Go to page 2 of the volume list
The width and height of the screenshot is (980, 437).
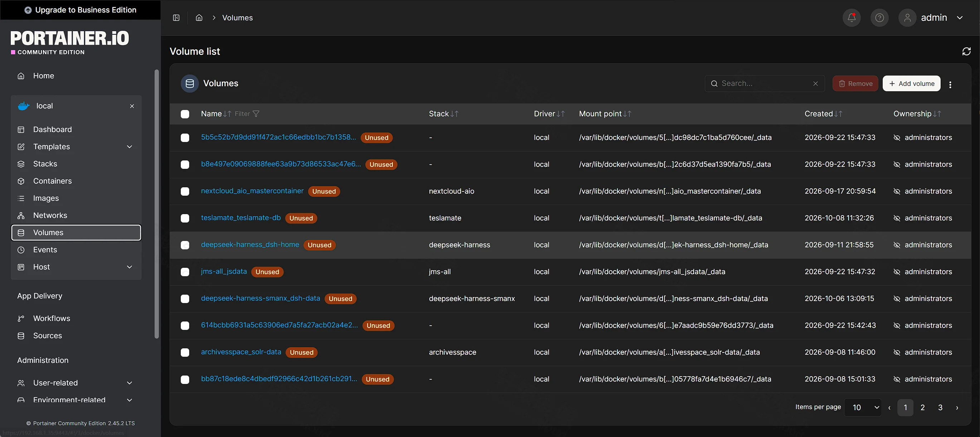point(922,407)
